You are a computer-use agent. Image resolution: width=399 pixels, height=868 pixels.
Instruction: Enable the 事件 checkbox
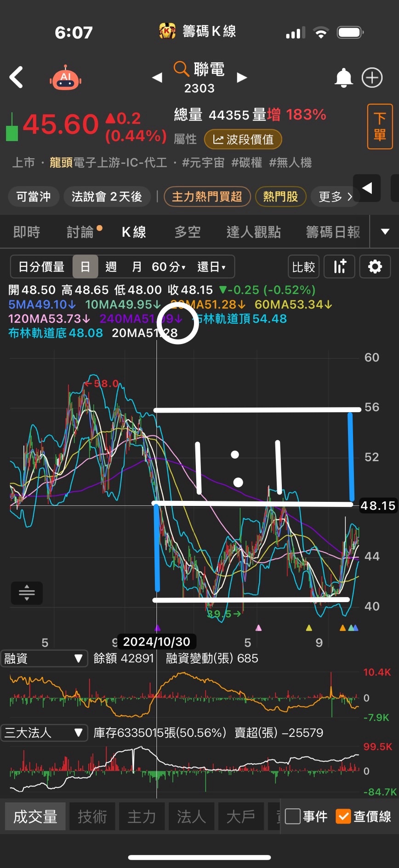(x=293, y=816)
